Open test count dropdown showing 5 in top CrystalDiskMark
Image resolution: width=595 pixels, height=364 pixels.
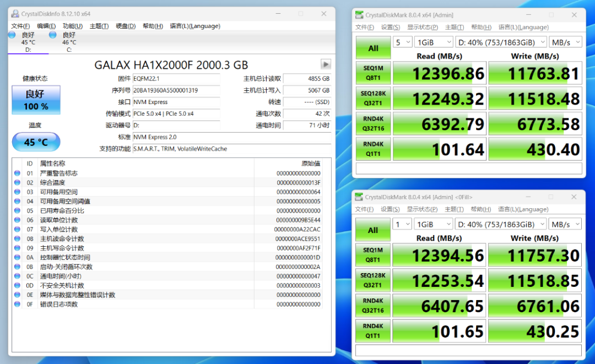coord(403,42)
